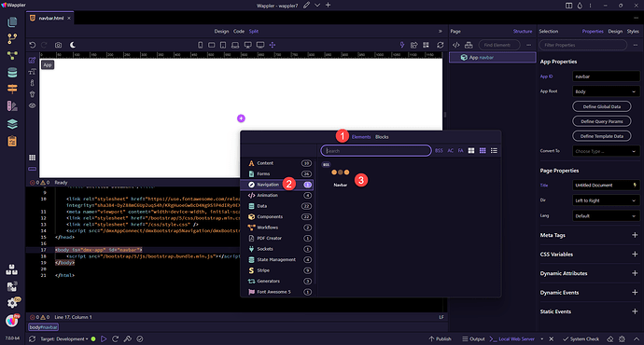
Task: Click the elements Search field
Action: click(376, 150)
